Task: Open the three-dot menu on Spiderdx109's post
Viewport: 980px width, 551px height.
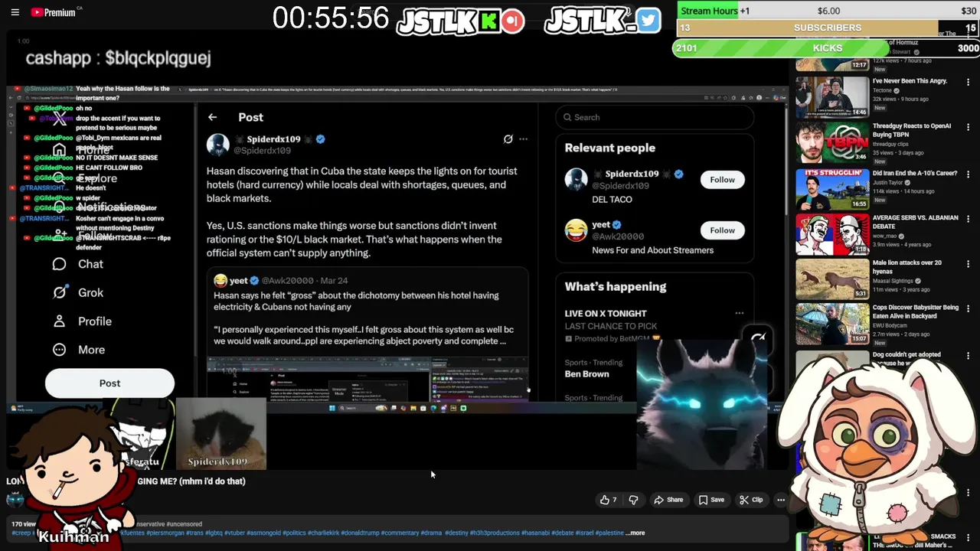Action: (524, 139)
